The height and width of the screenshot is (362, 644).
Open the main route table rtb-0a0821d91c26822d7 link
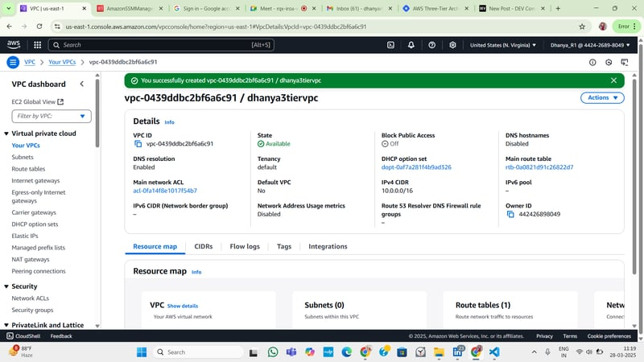coord(539,167)
